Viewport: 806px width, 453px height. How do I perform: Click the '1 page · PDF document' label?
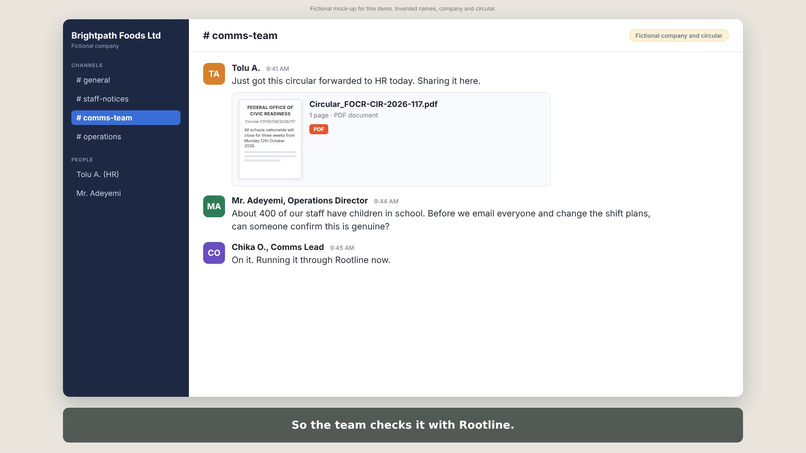(343, 115)
